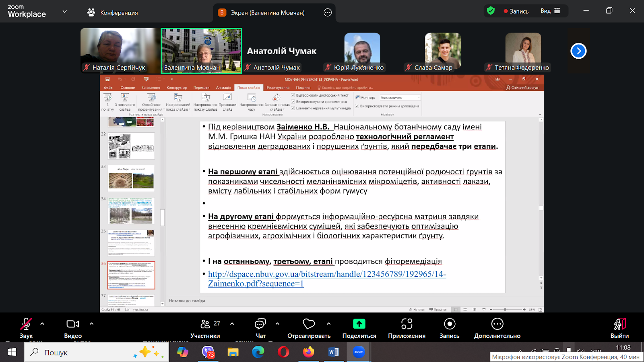Screen dimensions: 644x362
Task: Open Word from the taskbar
Action: pyautogui.click(x=334, y=352)
